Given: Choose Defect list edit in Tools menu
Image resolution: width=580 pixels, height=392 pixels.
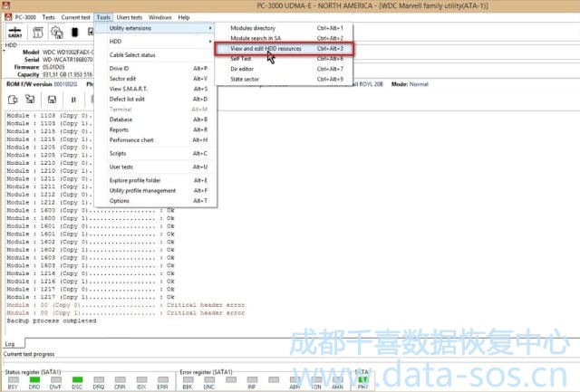Looking at the screenshot, I should (127, 99).
